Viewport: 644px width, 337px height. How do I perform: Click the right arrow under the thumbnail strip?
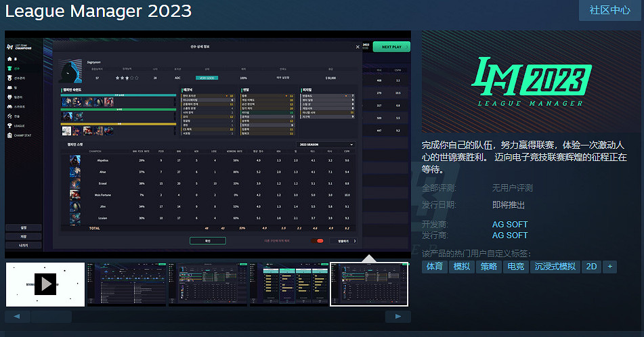coord(398,316)
